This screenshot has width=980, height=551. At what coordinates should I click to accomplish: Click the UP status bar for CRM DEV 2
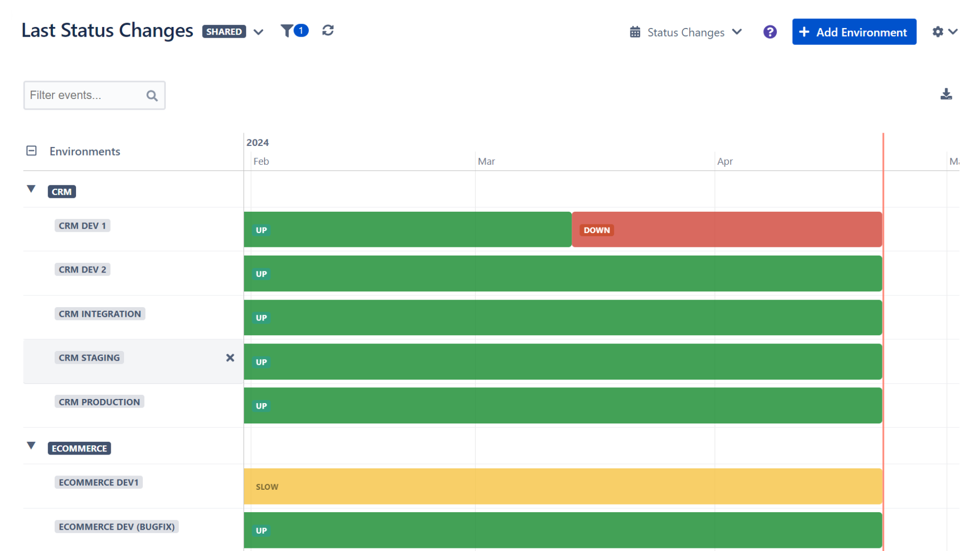pos(563,273)
